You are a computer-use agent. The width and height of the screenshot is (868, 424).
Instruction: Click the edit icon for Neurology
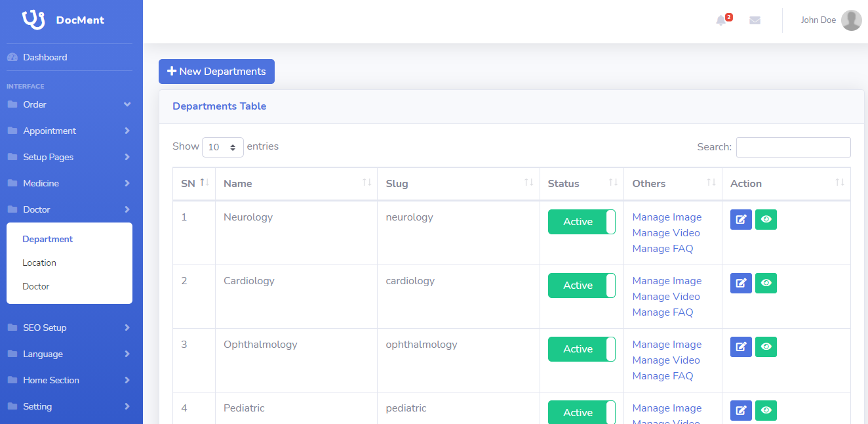pyautogui.click(x=741, y=219)
